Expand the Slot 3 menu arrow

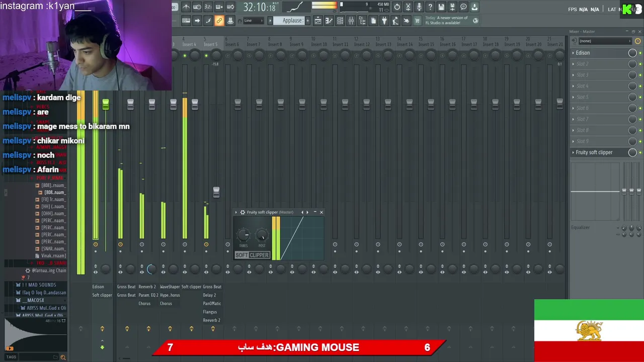573,75
